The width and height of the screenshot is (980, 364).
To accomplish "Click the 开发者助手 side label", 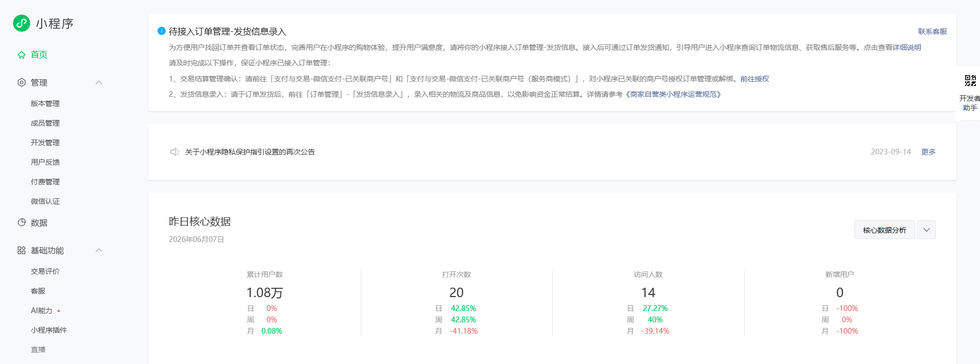I will coord(970,103).
